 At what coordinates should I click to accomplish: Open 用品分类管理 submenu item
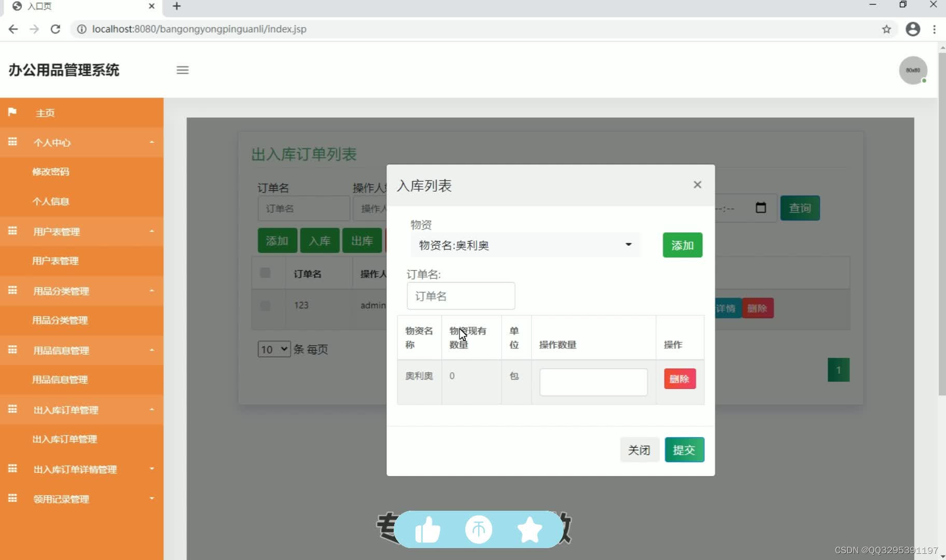60,320
